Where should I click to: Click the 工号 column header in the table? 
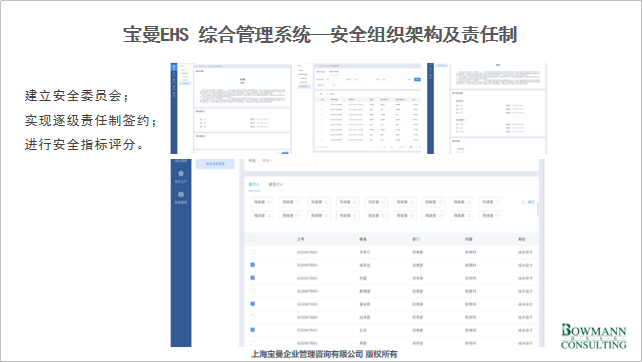click(x=301, y=239)
